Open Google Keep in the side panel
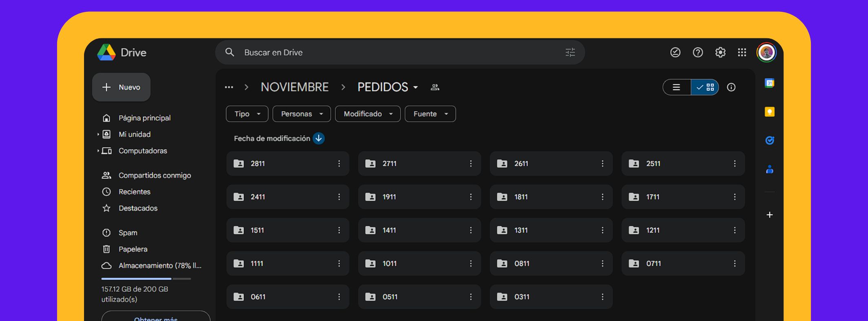This screenshot has height=321, width=868. tap(769, 112)
